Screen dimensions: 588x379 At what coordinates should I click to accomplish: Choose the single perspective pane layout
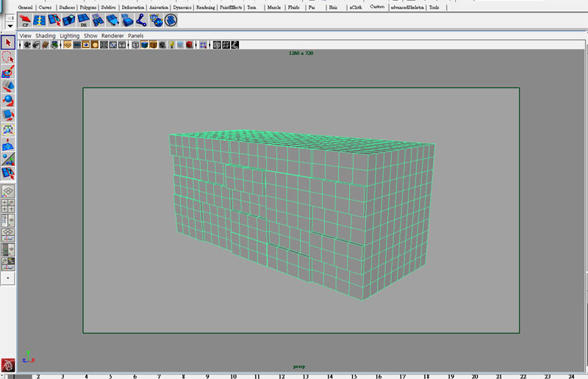pyautogui.click(x=8, y=190)
